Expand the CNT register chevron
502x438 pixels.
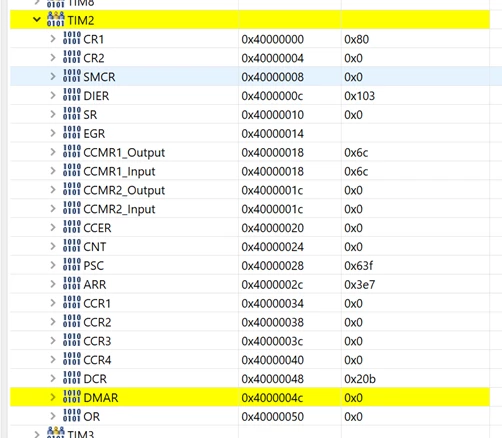pos(53,247)
